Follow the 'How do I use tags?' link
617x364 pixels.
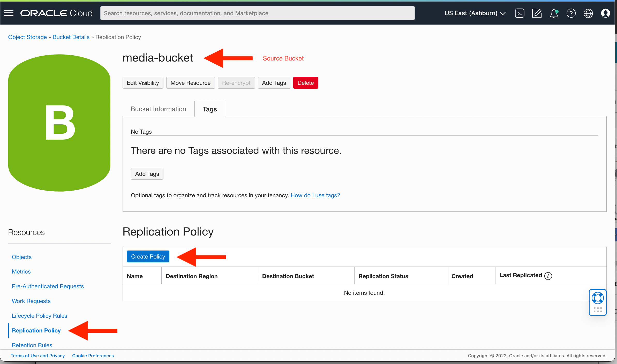pyautogui.click(x=315, y=195)
